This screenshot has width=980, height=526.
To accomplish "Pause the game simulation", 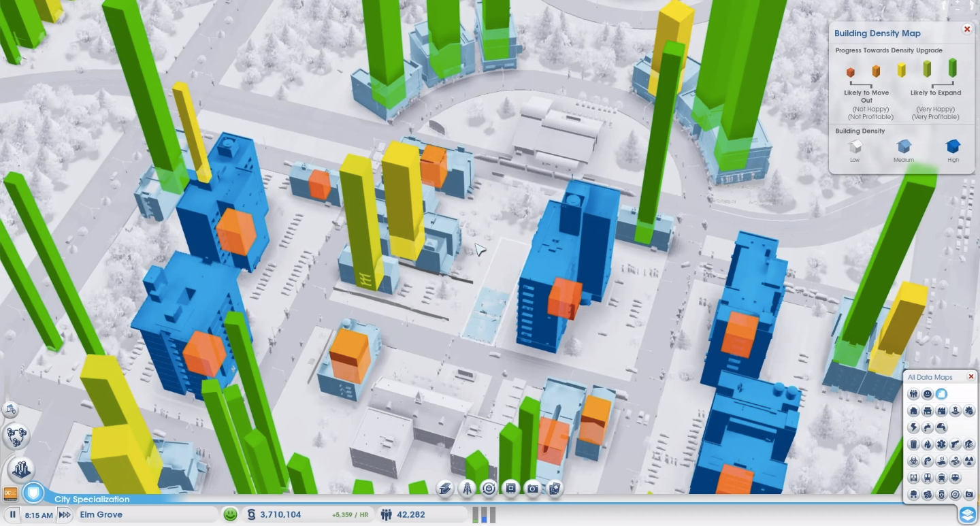I will (12, 514).
